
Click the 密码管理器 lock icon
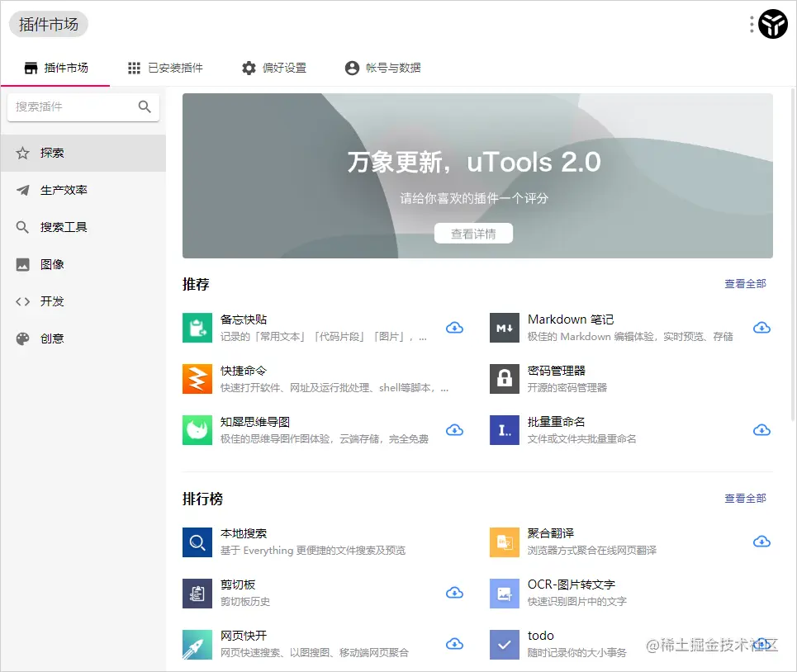(x=505, y=379)
